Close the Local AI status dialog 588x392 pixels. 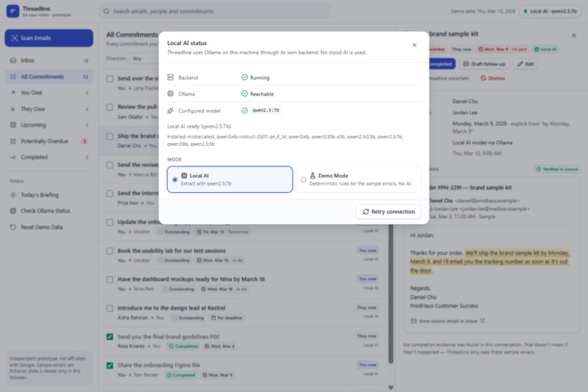414,45
